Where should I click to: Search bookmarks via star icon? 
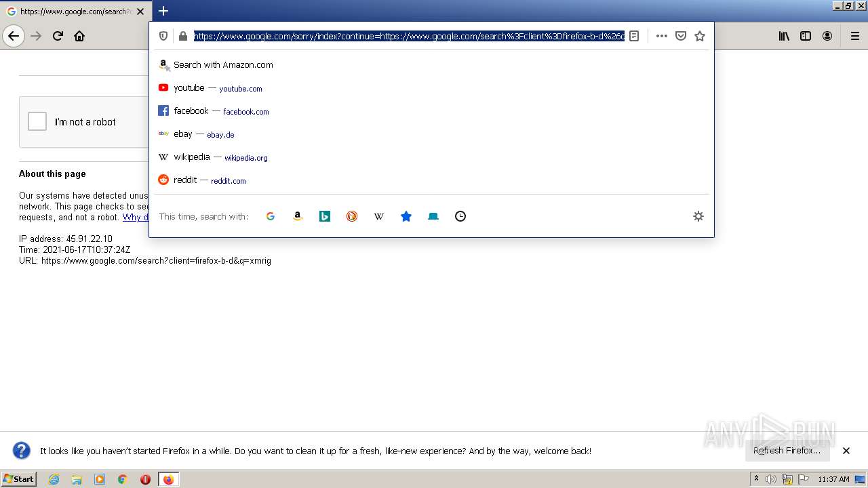[406, 216]
